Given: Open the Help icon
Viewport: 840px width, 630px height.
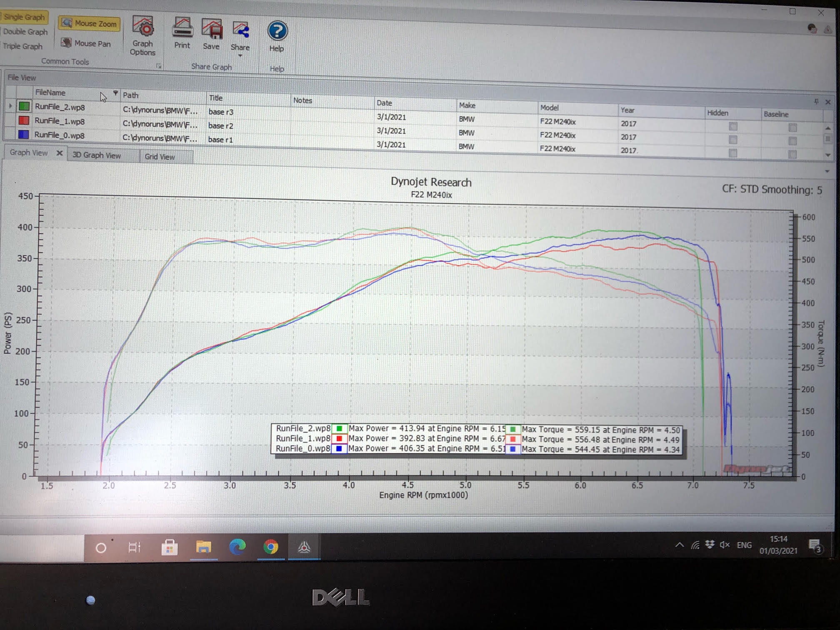Looking at the screenshot, I should click(277, 37).
